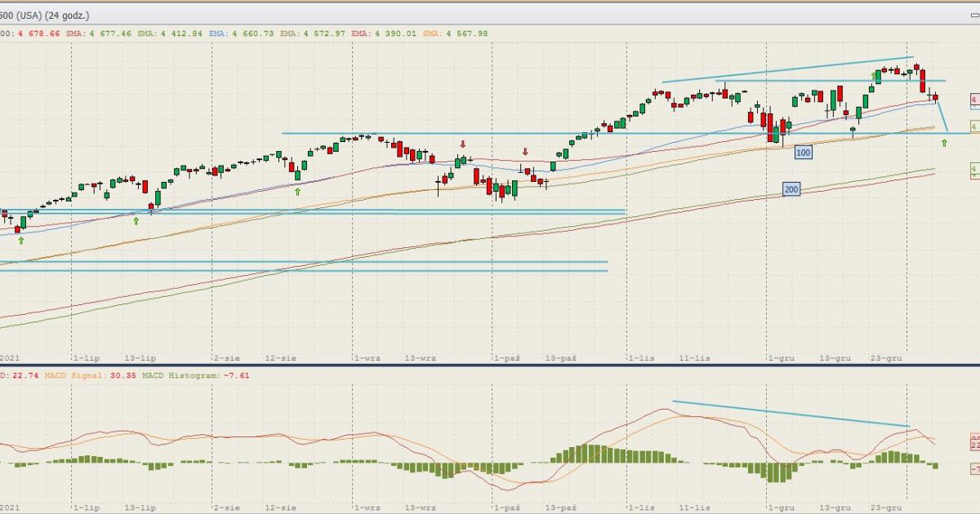Click the blue 200 moving-average label
The image size is (980, 514).
pos(791,189)
